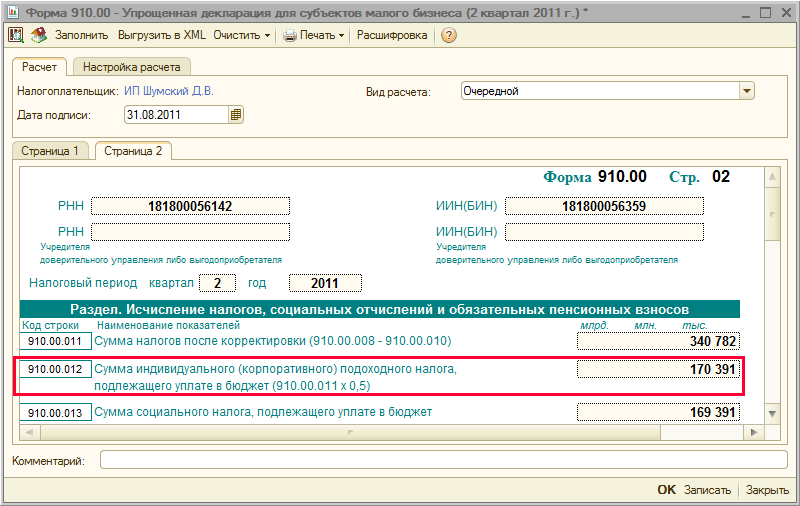The width and height of the screenshot is (800, 506).
Task: Click the house icon in toolbar
Action: (x=38, y=35)
